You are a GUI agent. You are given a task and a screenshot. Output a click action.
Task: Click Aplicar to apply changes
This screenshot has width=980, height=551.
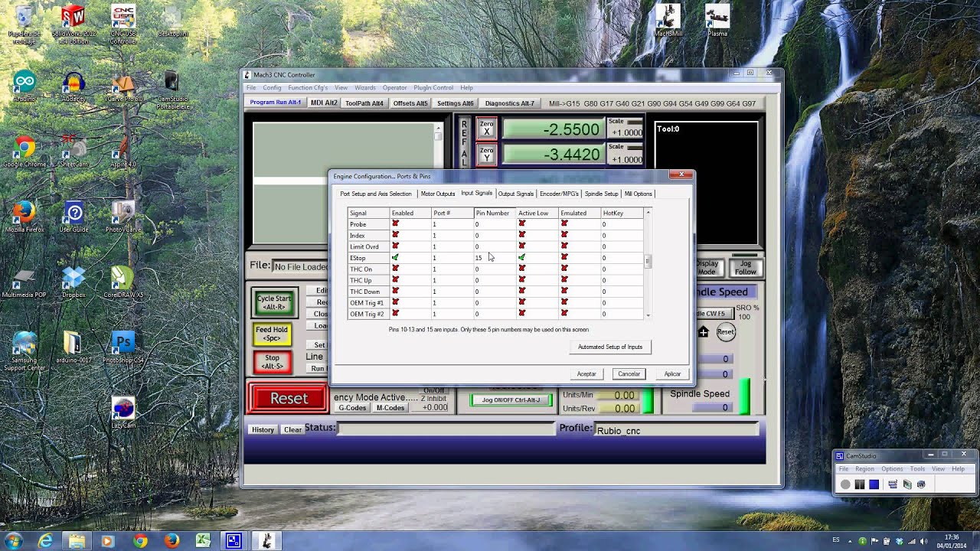pos(672,373)
